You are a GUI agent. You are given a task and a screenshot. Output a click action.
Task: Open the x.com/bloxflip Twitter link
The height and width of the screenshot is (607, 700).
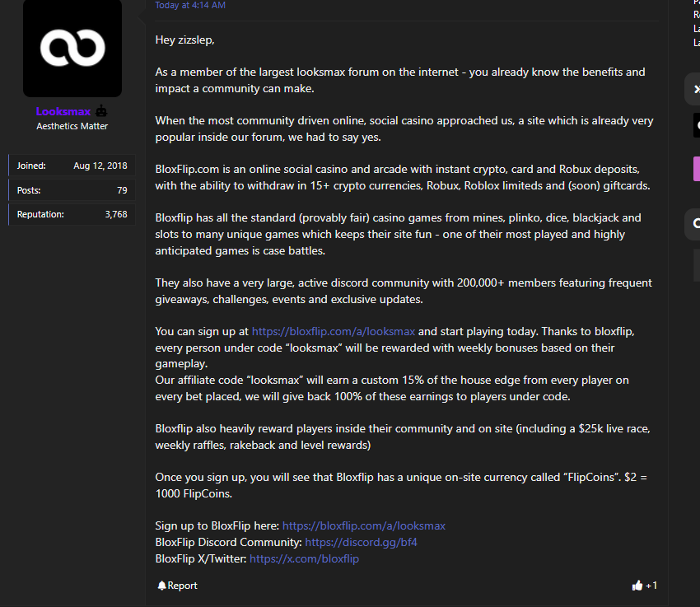pos(304,558)
